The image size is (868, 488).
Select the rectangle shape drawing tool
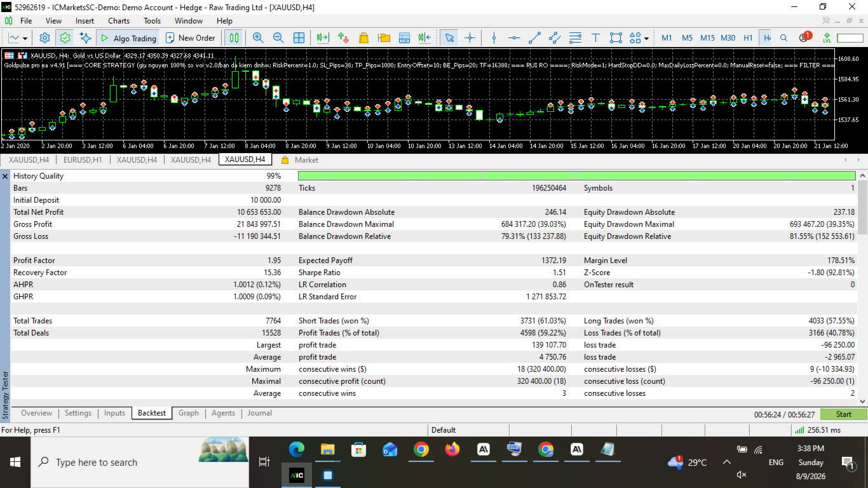coord(616,37)
